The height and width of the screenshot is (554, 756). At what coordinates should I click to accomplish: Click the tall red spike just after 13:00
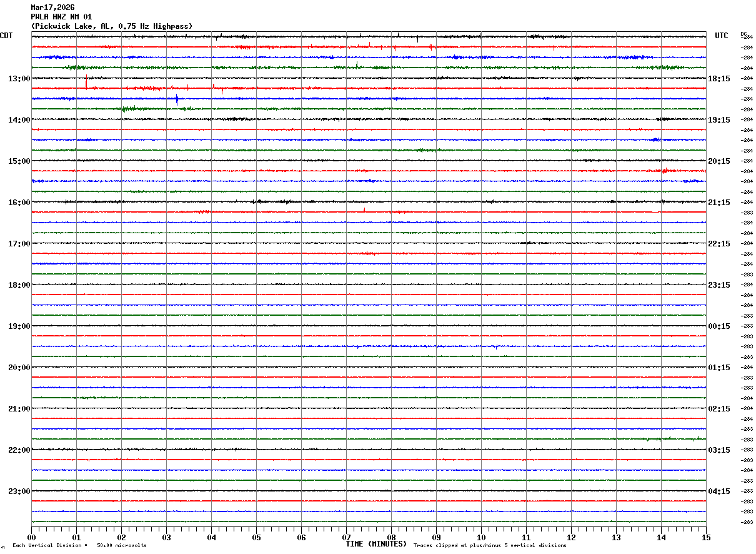[x=86, y=81]
